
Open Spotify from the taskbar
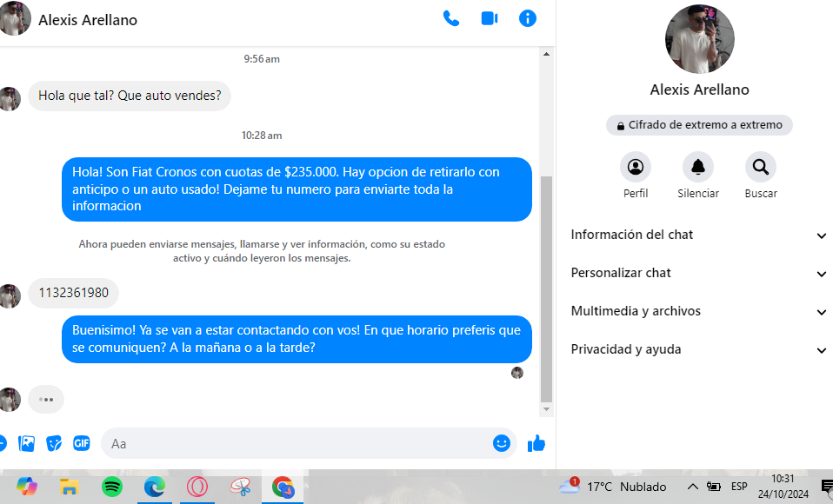pos(112,487)
